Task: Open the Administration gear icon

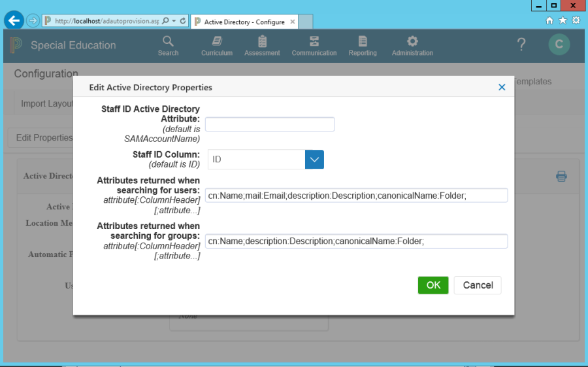Action: 412,42
